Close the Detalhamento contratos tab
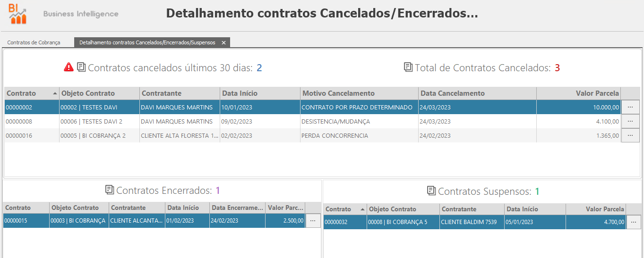 (224, 42)
